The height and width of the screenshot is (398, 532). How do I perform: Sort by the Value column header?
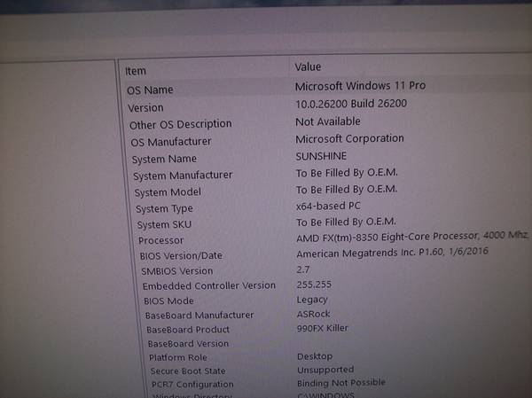tap(308, 67)
